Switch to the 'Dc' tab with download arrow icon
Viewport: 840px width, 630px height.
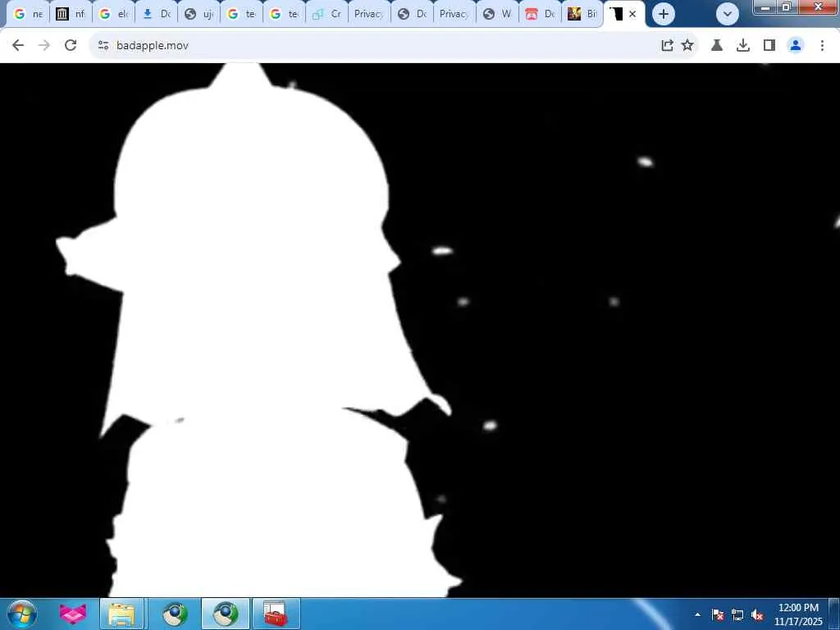[157, 14]
